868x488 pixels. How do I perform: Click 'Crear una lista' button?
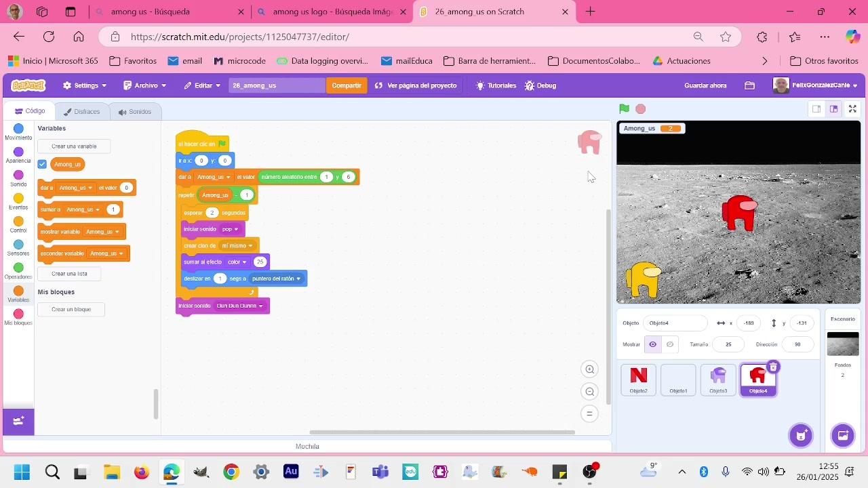tap(69, 274)
